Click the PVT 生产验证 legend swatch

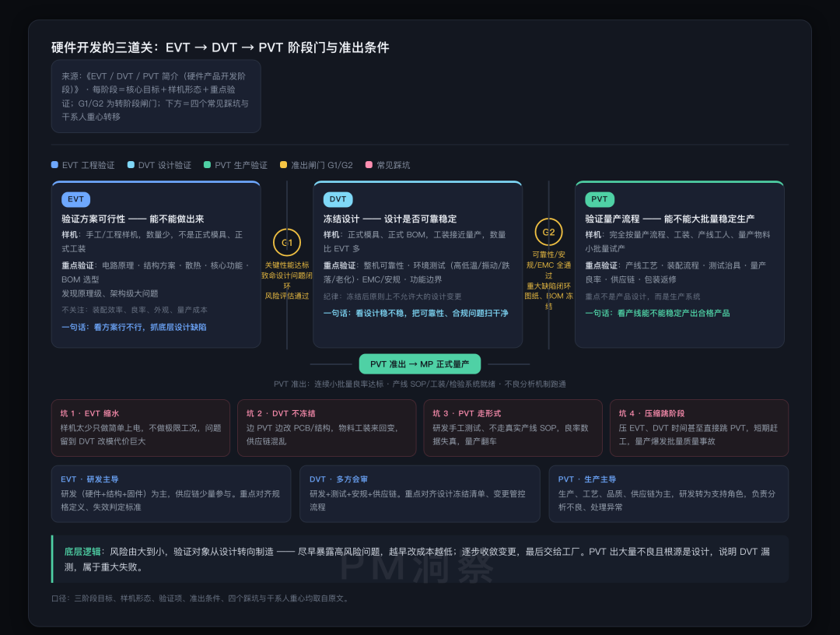click(x=208, y=164)
